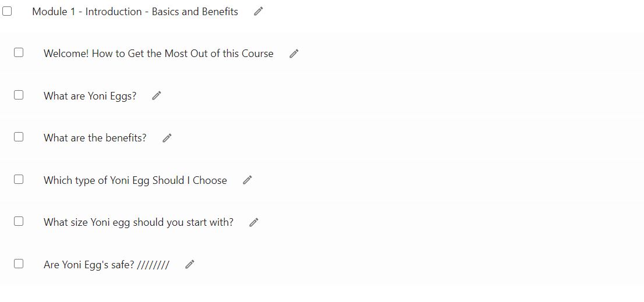This screenshot has height=302, width=644.
Task: Open lesson 'What are the benefits?'
Action: pyautogui.click(x=95, y=138)
